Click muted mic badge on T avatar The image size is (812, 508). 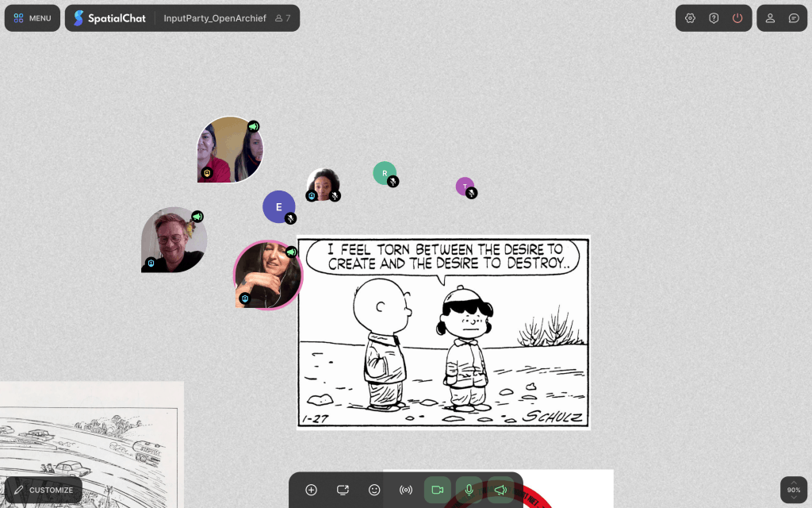point(471,193)
